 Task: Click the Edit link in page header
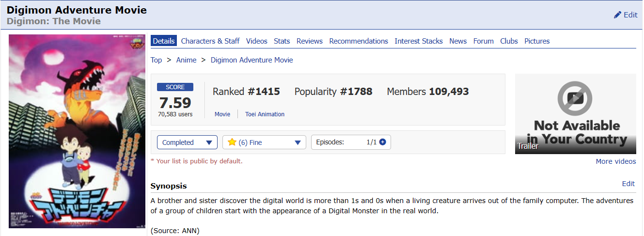[630, 15]
